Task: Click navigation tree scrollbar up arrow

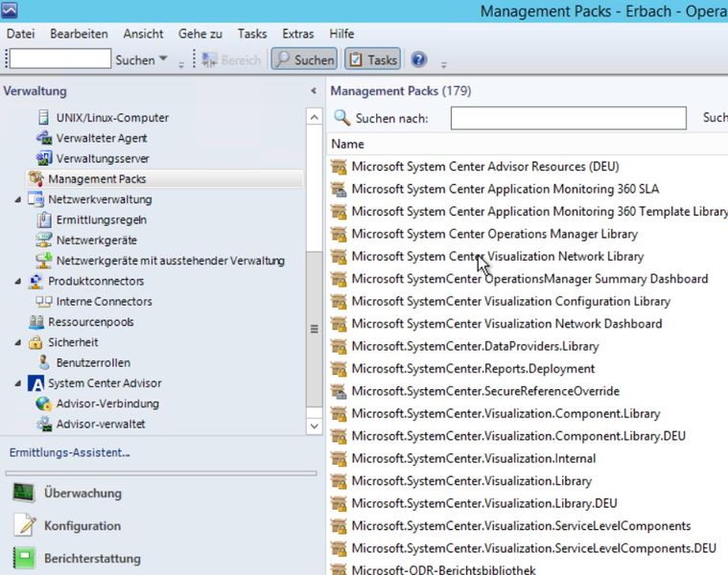Action: (x=315, y=116)
